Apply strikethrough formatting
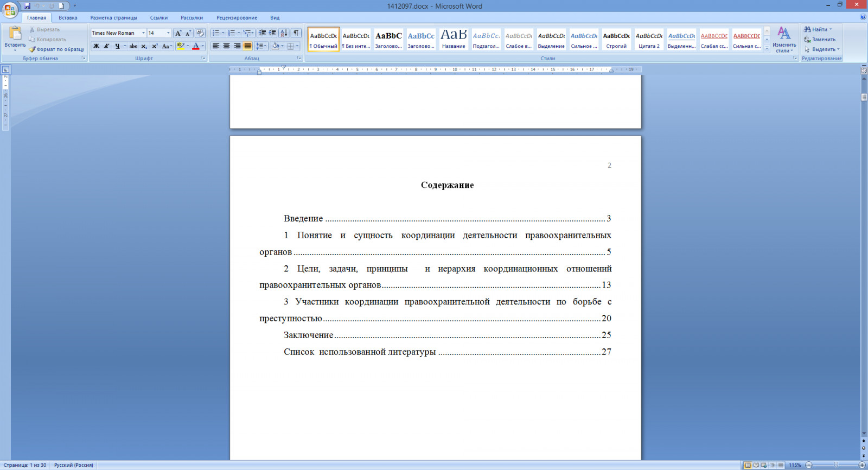This screenshot has width=868, height=470. (133, 46)
